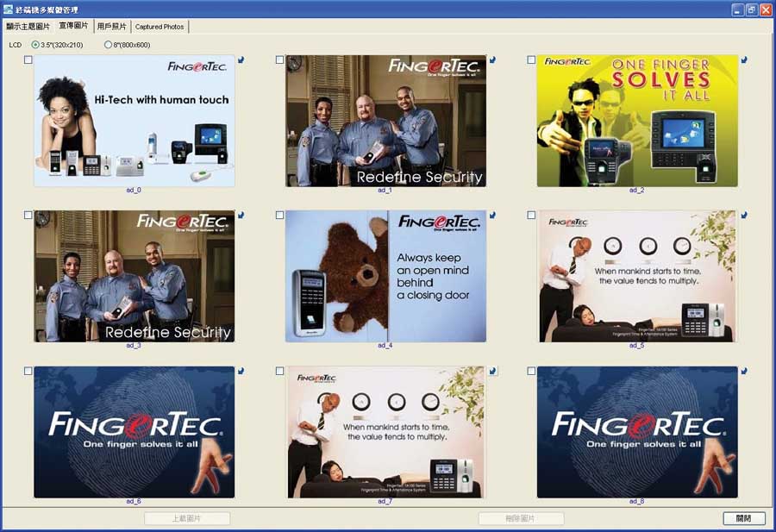Click the ad_1 caption label
776x532 pixels.
click(x=385, y=190)
